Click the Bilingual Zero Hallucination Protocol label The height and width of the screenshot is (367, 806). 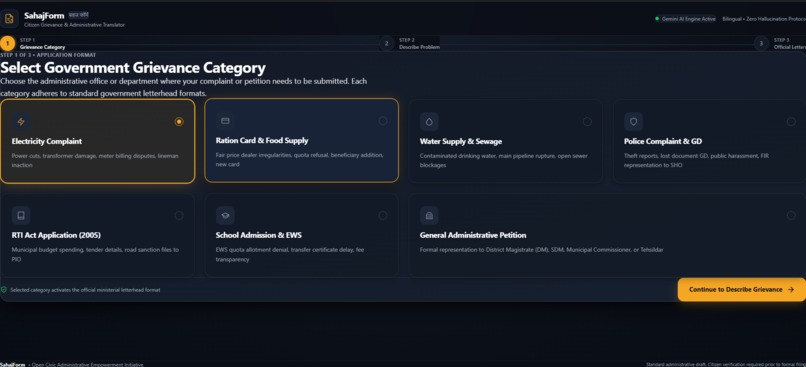[764, 19]
